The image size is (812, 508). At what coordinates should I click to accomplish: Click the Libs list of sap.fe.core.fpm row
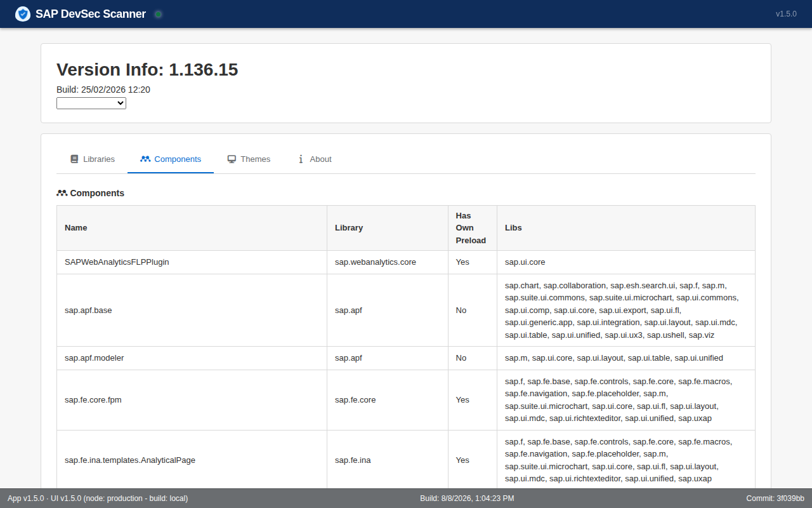point(626,400)
